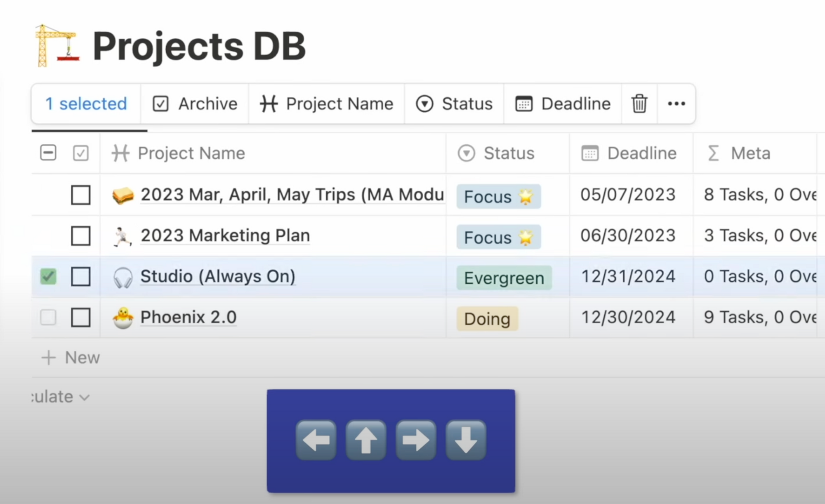Viewport: 825px width, 504px height.
Task: Open Doing status tag for Phoenix 2.0
Action: click(487, 319)
